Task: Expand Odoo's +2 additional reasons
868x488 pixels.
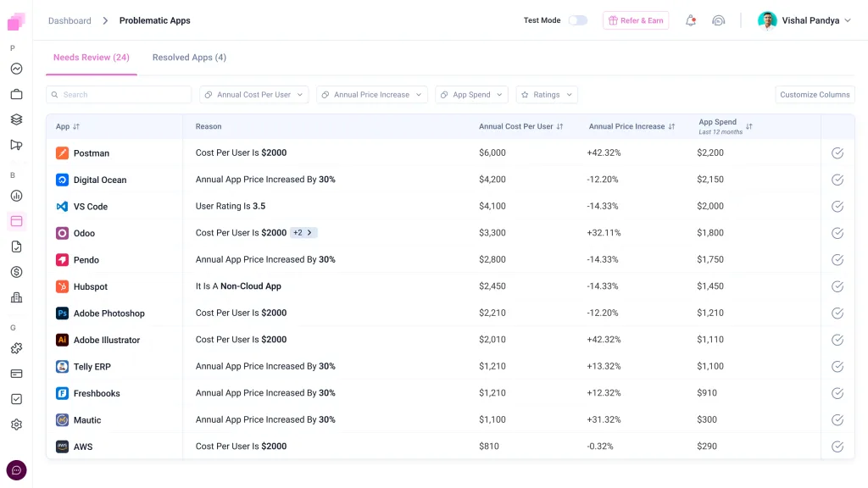Action: (303, 233)
